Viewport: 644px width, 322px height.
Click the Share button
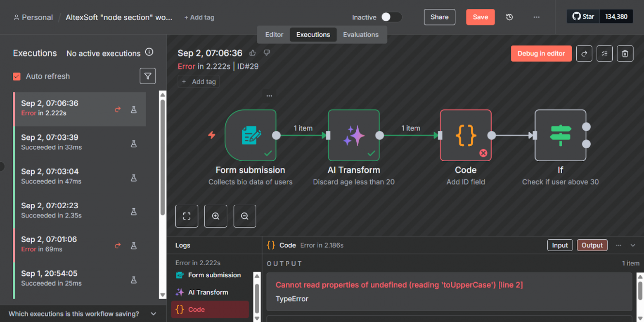pos(439,17)
